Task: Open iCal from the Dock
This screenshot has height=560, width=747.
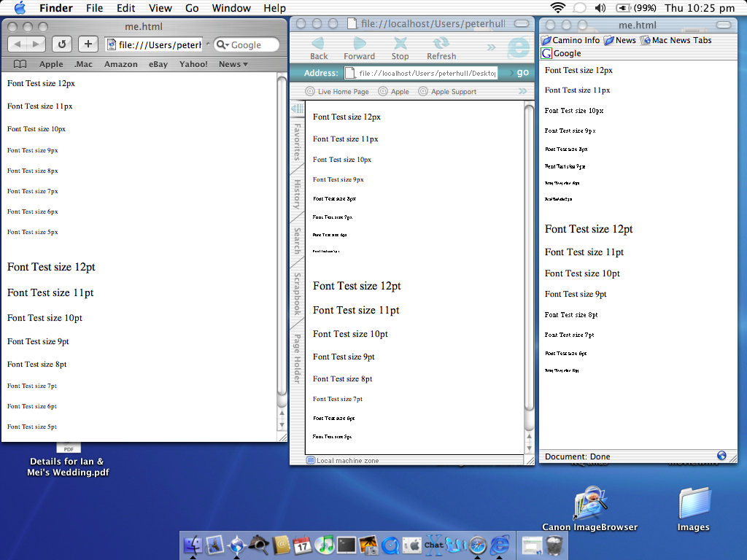Action: (x=303, y=544)
